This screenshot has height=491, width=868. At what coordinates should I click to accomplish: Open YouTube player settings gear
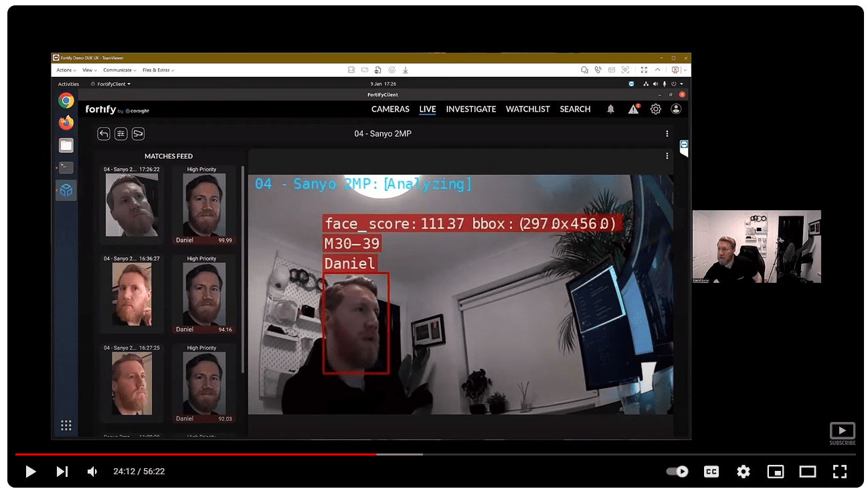[x=743, y=472]
